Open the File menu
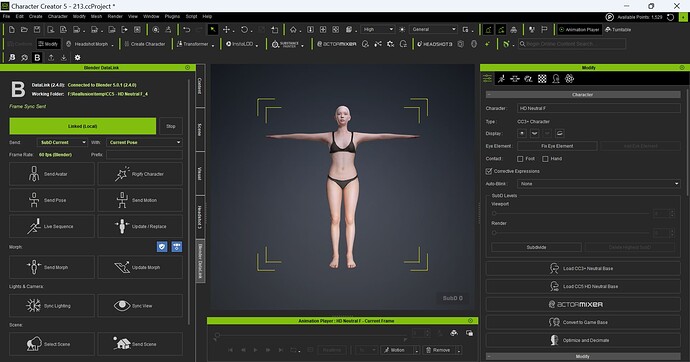 point(7,16)
